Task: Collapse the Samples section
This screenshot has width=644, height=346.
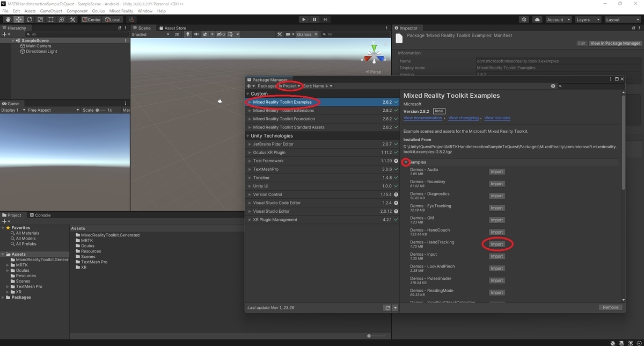Action: click(406, 162)
